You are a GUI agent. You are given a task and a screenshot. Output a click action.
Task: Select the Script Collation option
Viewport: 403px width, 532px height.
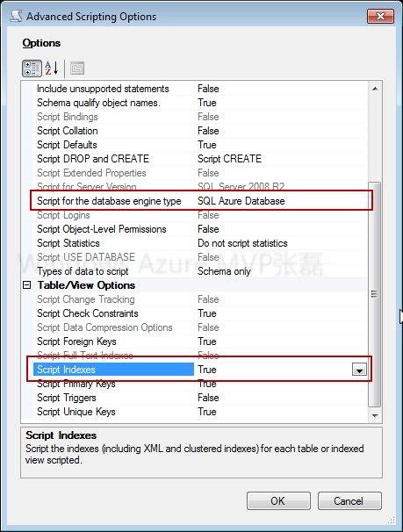pos(200,131)
